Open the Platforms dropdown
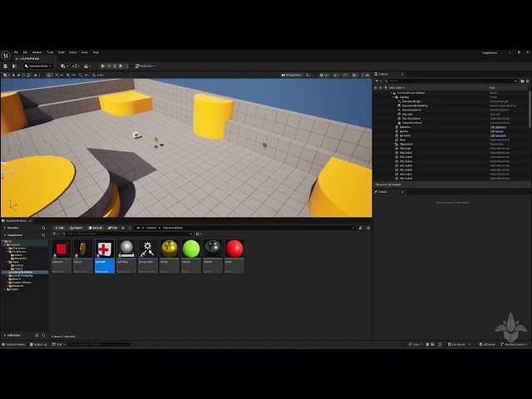This screenshot has height=399, width=532. (145, 66)
